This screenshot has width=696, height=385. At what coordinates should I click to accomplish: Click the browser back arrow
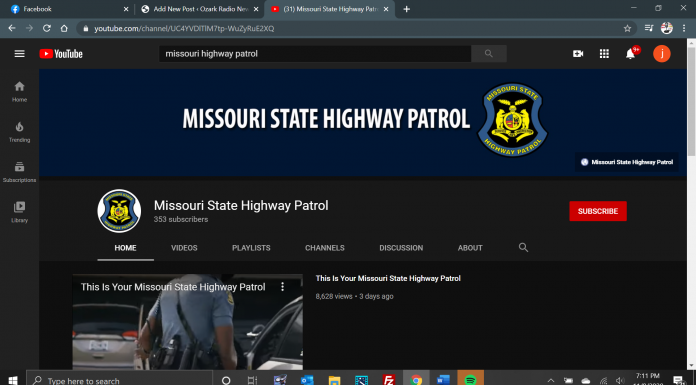pos(12,28)
